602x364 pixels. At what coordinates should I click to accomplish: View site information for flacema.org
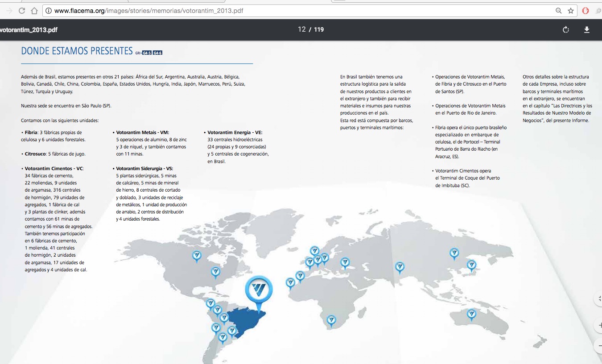coord(49,11)
